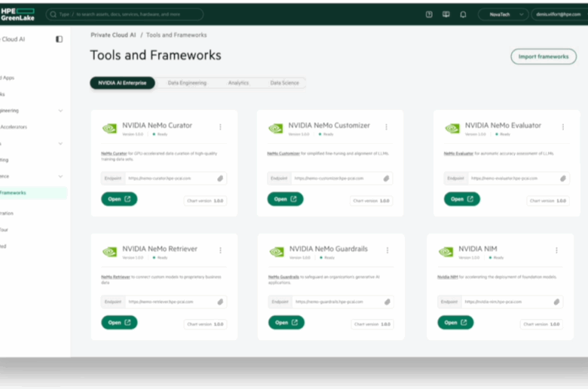
Task: Copy NeMo Curator endpoint URL
Action: pos(220,179)
